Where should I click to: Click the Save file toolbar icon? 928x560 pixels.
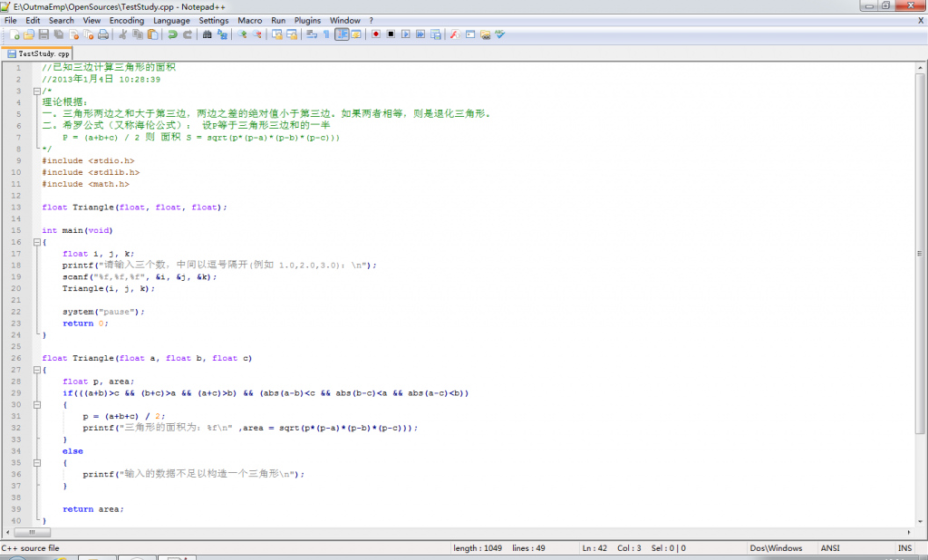(44, 34)
